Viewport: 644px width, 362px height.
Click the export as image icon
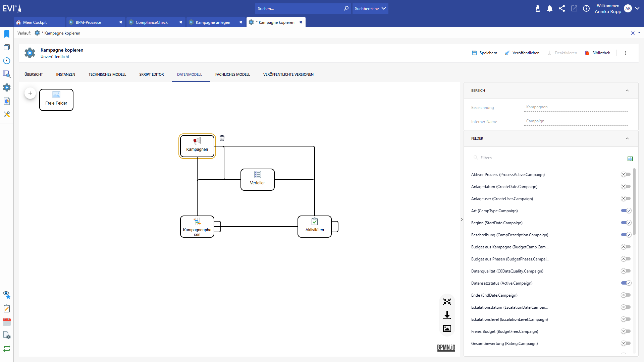(x=447, y=328)
